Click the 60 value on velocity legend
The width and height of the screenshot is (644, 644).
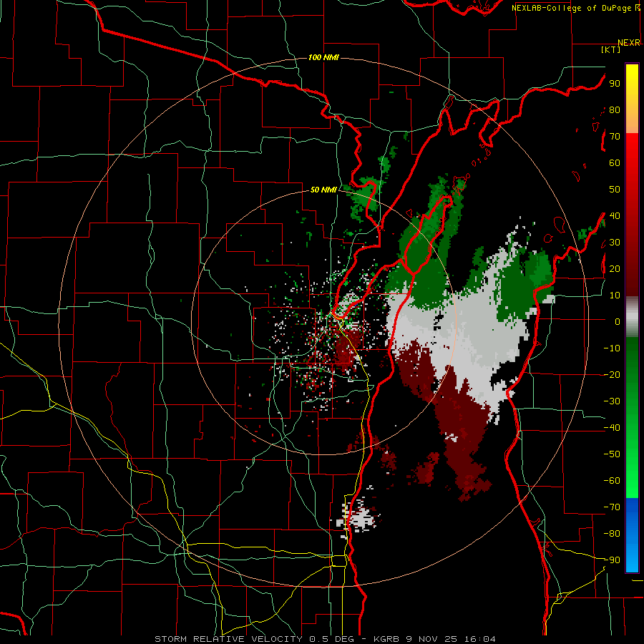pyautogui.click(x=615, y=163)
